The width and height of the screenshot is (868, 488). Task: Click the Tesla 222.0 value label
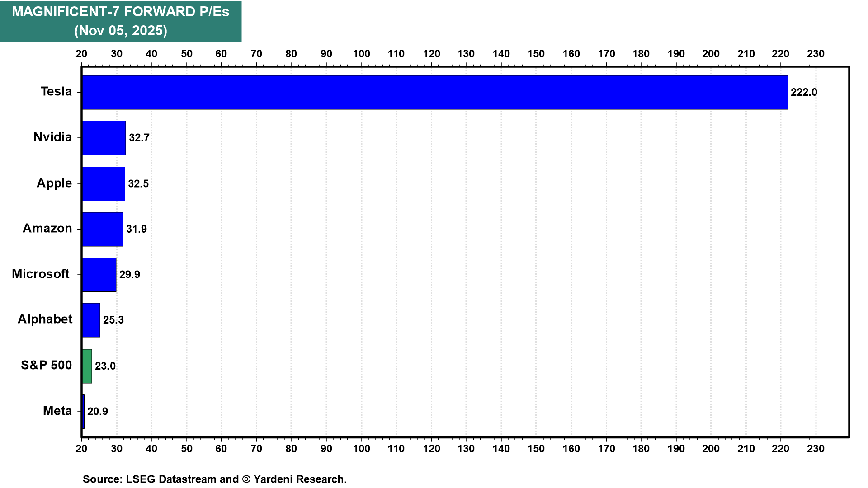[804, 92]
